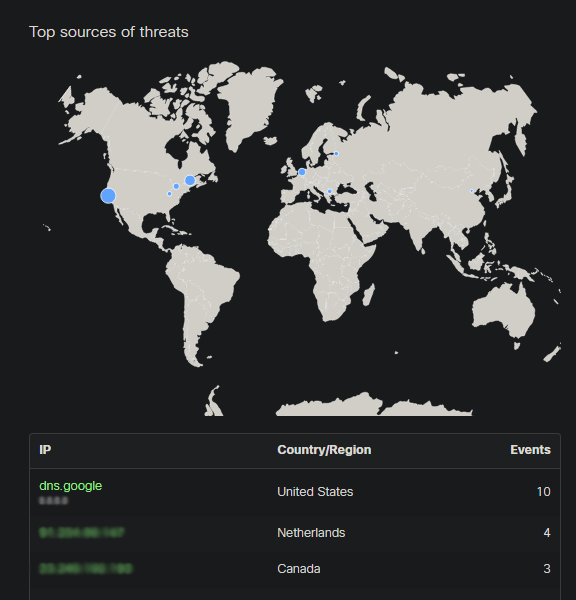This screenshot has width=576, height=600.
Task: Sort by Country/Region column header
Action: click(x=324, y=450)
